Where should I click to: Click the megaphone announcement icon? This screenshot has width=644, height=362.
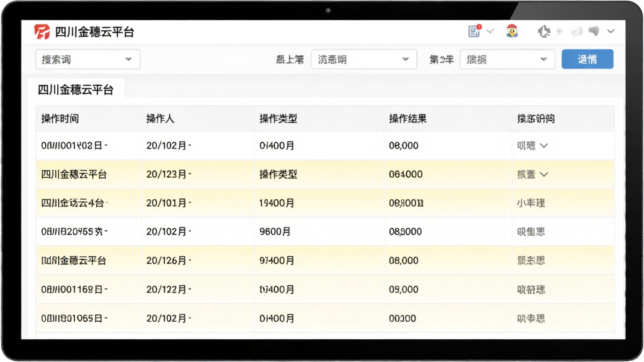(x=594, y=31)
